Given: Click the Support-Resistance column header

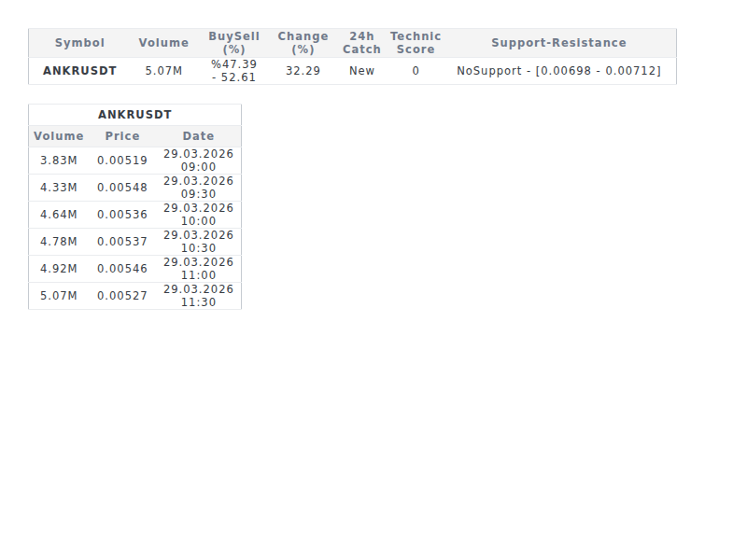Looking at the screenshot, I should 558,43.
